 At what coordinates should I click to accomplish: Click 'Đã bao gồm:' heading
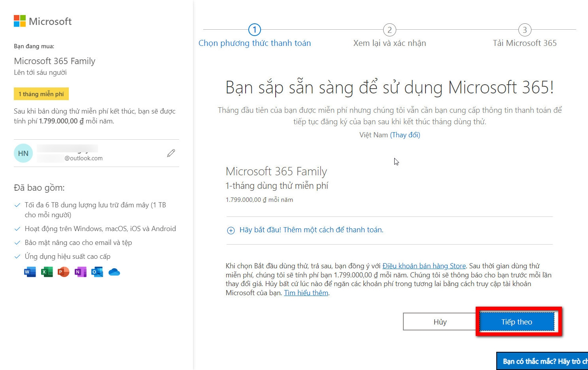tap(39, 188)
